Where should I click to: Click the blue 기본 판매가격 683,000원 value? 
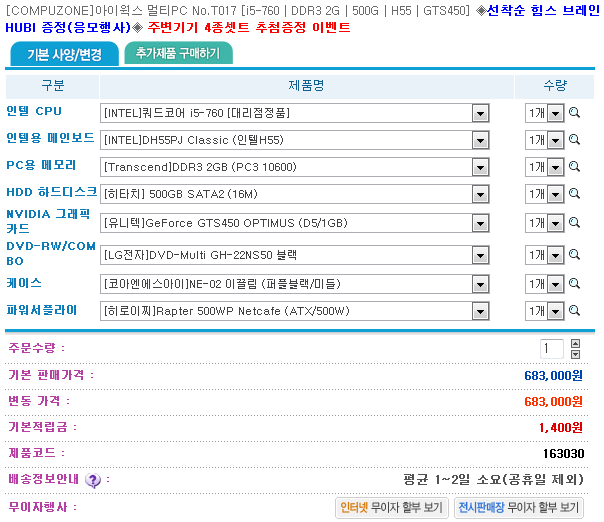pos(554,376)
